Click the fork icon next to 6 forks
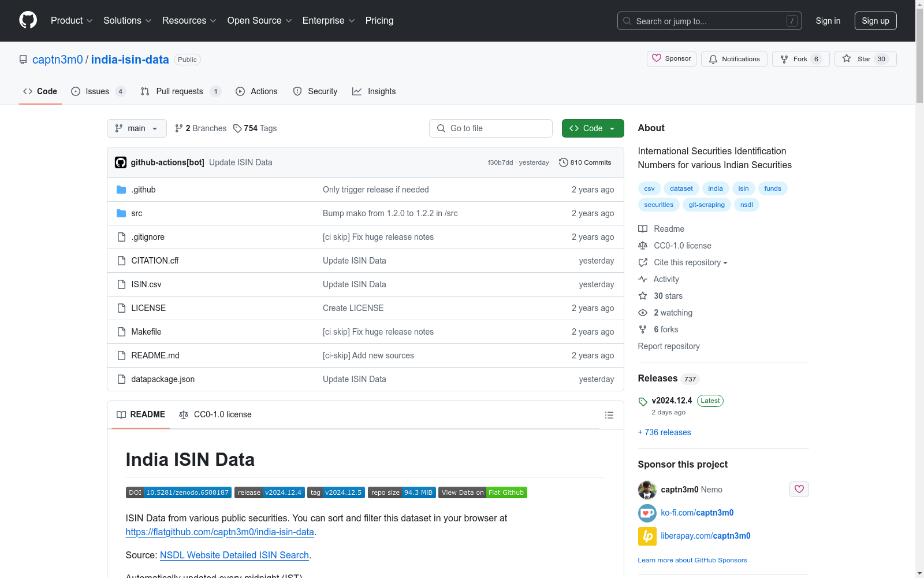The width and height of the screenshot is (924, 578). (643, 329)
